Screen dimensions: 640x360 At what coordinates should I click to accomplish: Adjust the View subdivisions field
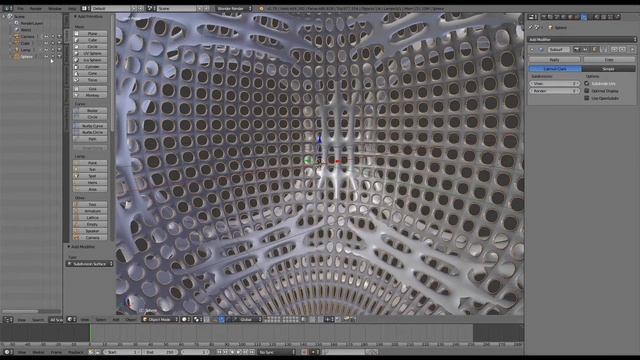(x=554, y=84)
